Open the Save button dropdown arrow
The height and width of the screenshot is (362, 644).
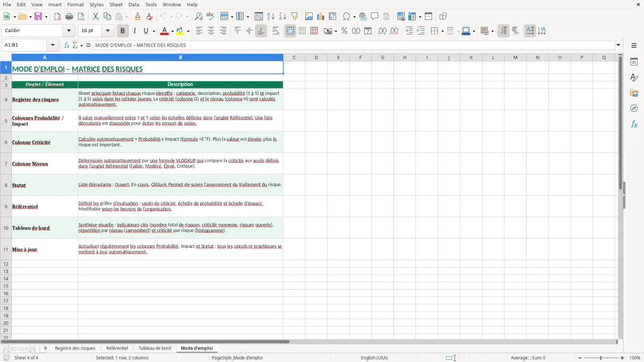[46, 17]
